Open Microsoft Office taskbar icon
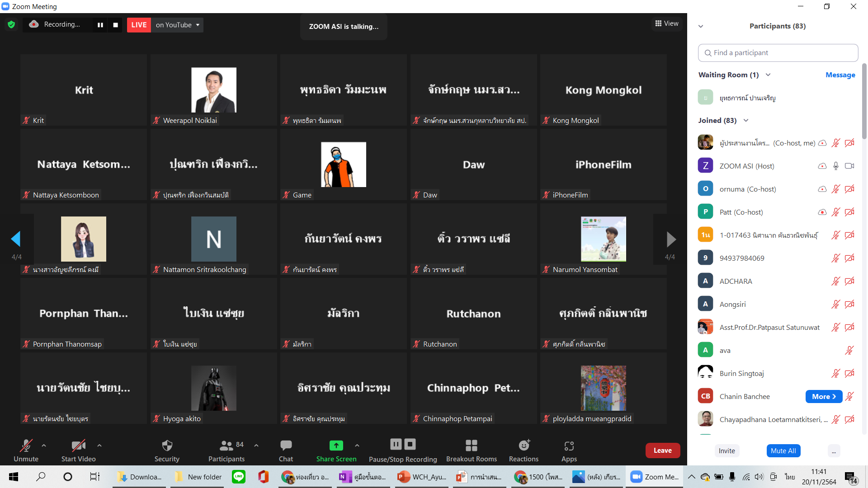This screenshot has width=868, height=488. (264, 477)
